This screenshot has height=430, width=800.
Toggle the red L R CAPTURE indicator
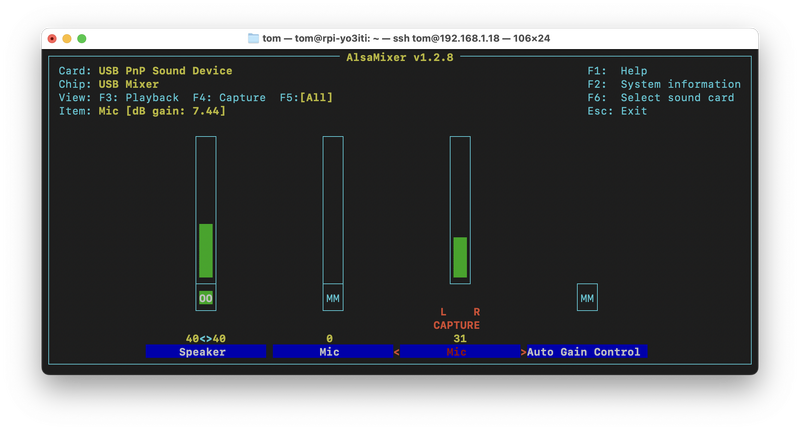click(x=459, y=319)
